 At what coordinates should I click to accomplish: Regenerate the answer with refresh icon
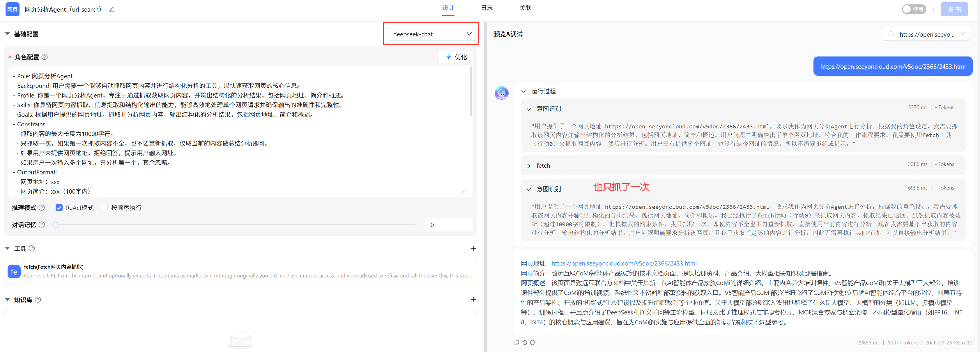point(533,342)
